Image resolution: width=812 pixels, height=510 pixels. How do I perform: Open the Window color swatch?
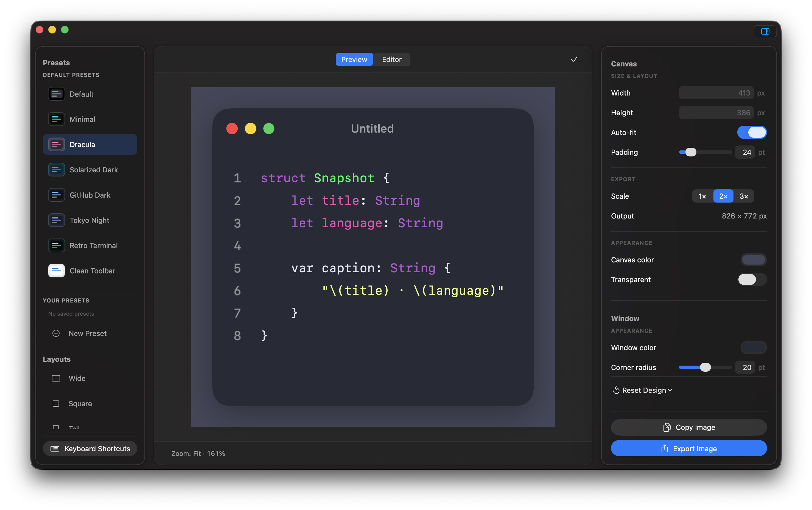tap(753, 348)
